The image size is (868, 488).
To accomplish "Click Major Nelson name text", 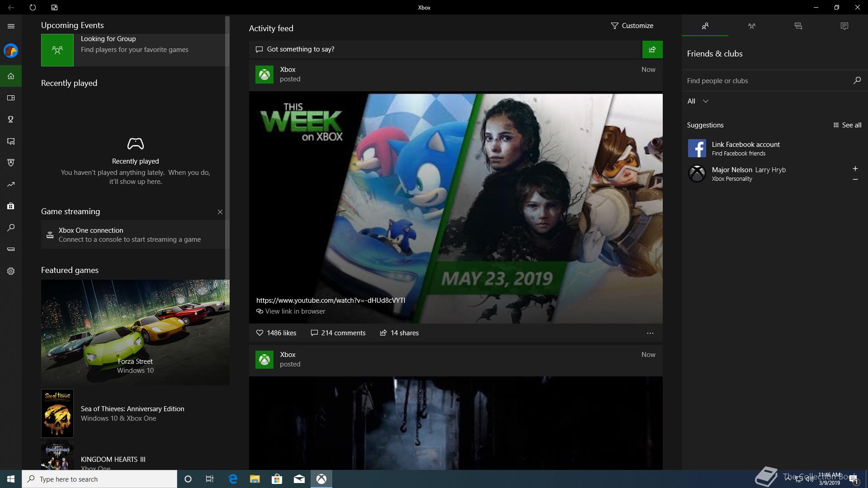I will 732,170.
